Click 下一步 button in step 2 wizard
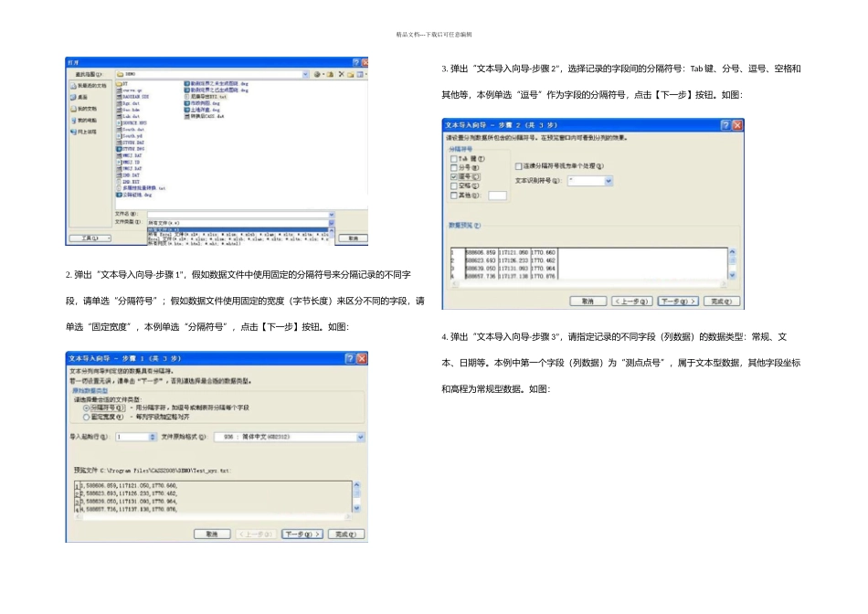 [678, 302]
